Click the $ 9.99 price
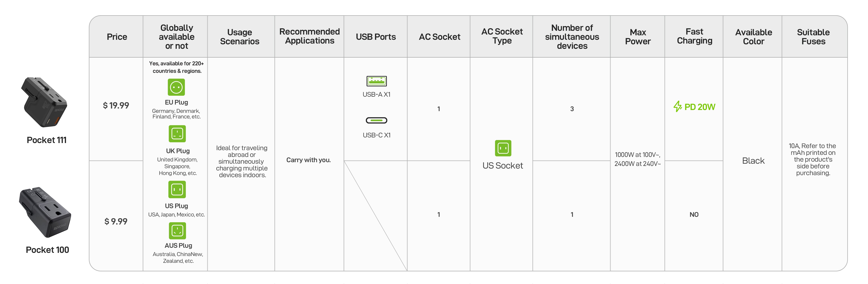Image resolution: width=868 pixels, height=284 pixels. 116,222
